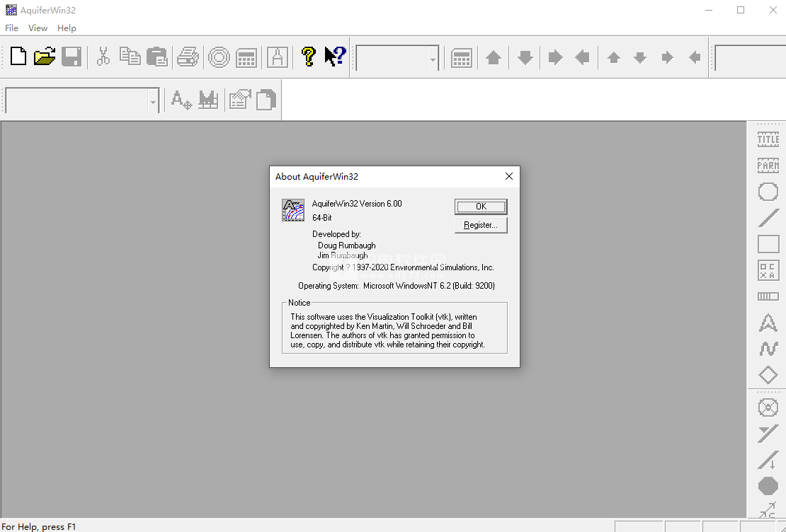Select the rectangle drawing tool
The width and height of the screenshot is (786, 532).
768,244
